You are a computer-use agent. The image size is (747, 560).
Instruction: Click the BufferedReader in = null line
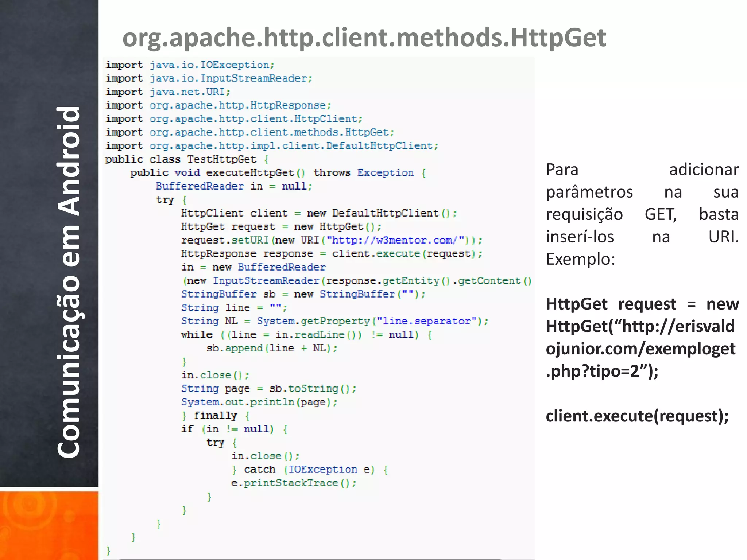coord(234,186)
